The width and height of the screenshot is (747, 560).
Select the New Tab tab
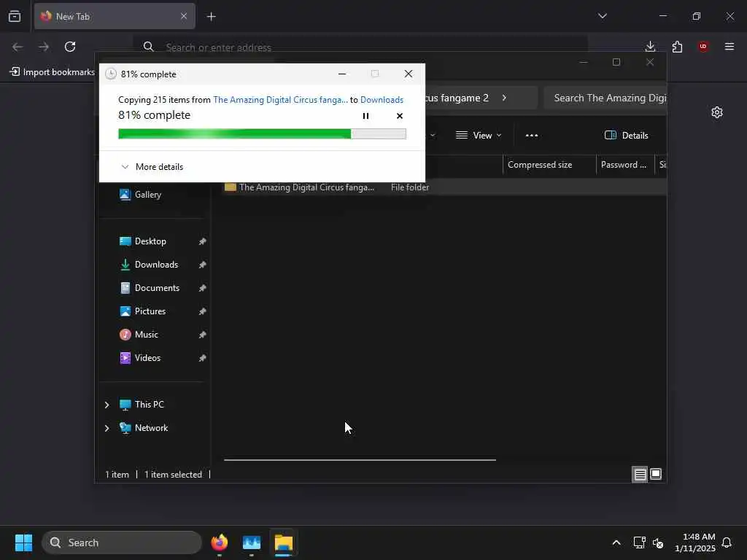115,16
